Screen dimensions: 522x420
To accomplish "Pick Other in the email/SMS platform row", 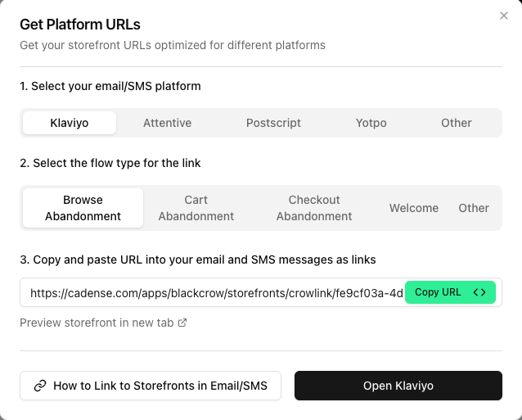I will [x=456, y=123].
